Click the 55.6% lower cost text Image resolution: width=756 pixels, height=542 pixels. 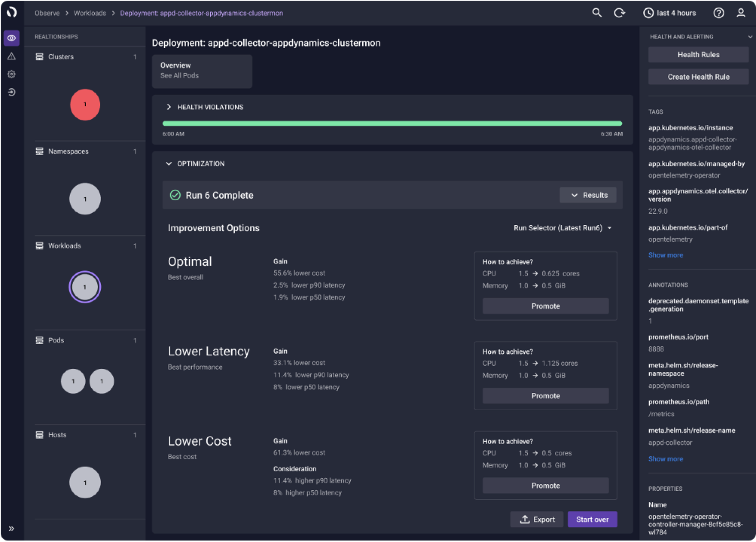point(299,273)
